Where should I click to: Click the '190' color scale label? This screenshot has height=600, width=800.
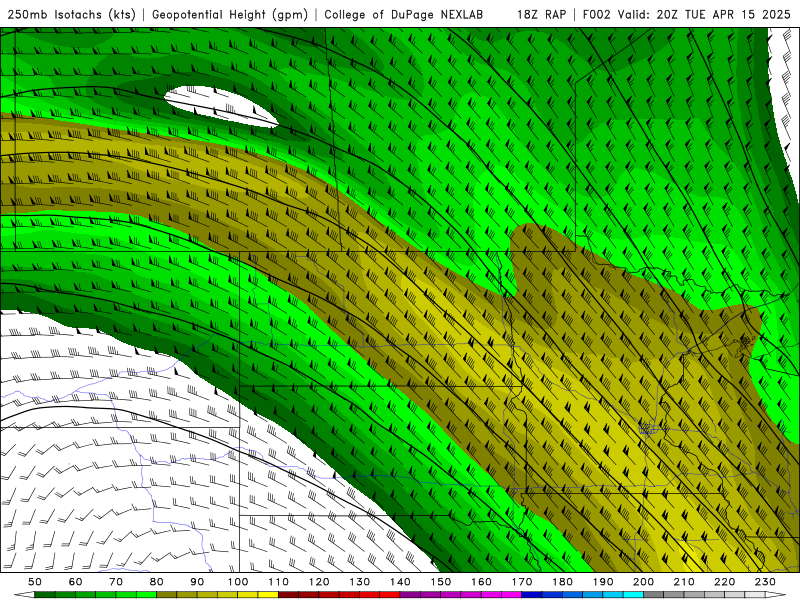click(603, 582)
